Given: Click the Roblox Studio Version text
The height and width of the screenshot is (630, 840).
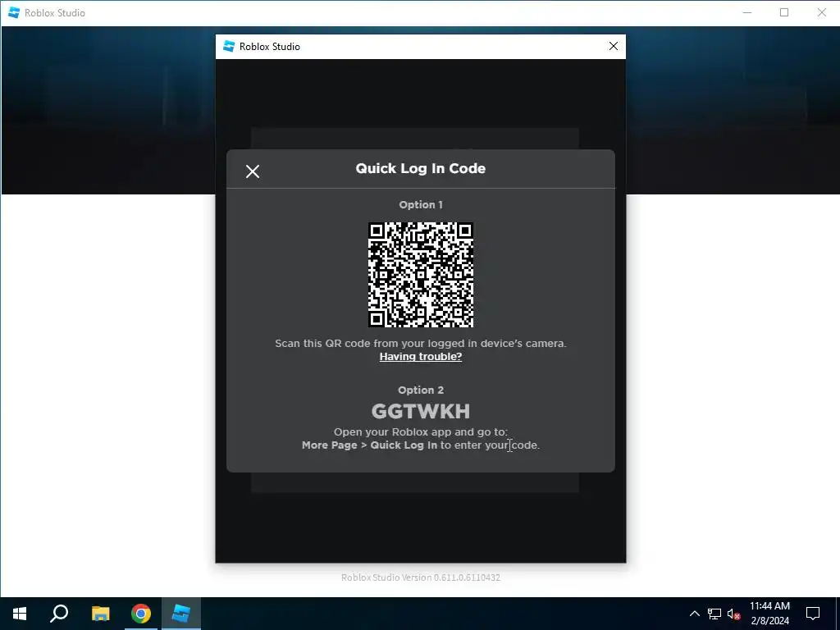Looking at the screenshot, I should [x=421, y=577].
